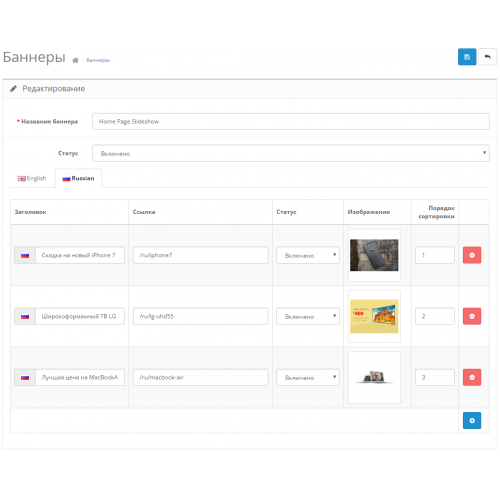Viewport: 500px width, 500px height.
Task: Click the blue save banner button
Action: pyautogui.click(x=467, y=57)
